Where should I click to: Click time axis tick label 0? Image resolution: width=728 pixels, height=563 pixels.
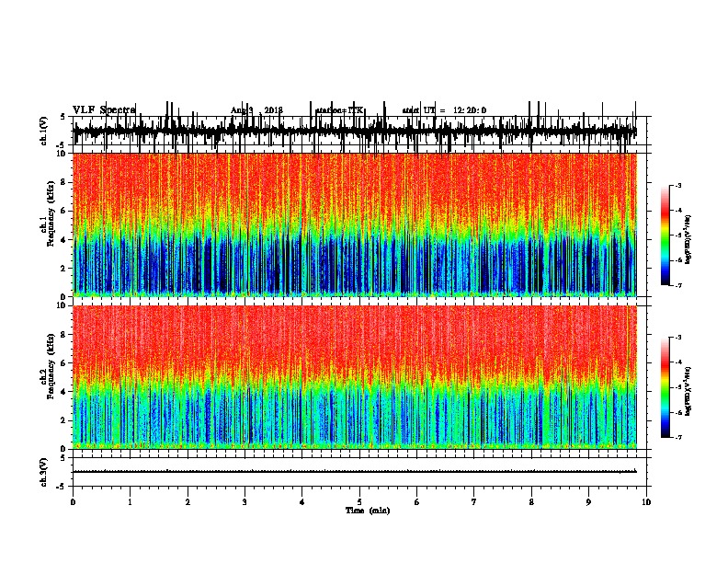click(73, 502)
